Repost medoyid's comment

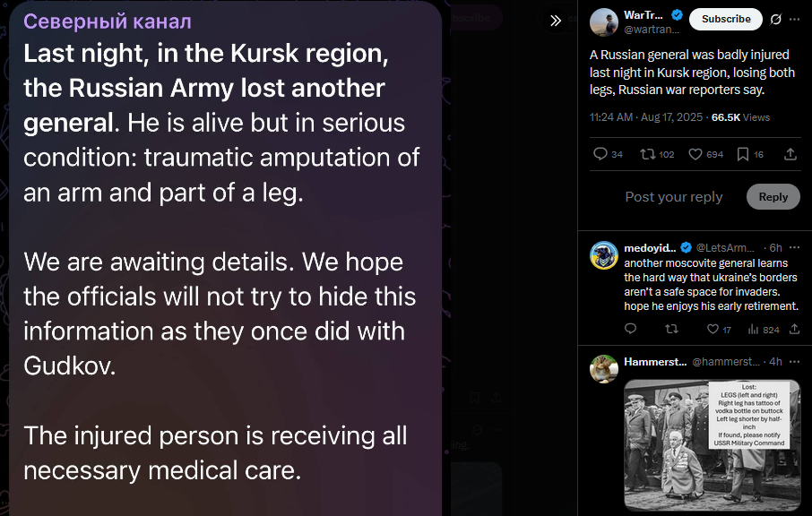pos(671,329)
